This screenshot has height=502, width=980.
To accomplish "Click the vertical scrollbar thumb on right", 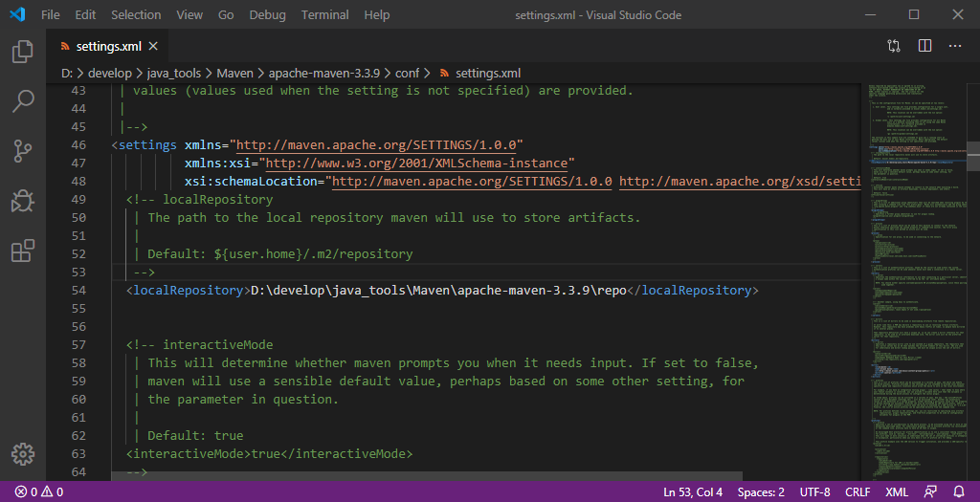I will click(973, 155).
